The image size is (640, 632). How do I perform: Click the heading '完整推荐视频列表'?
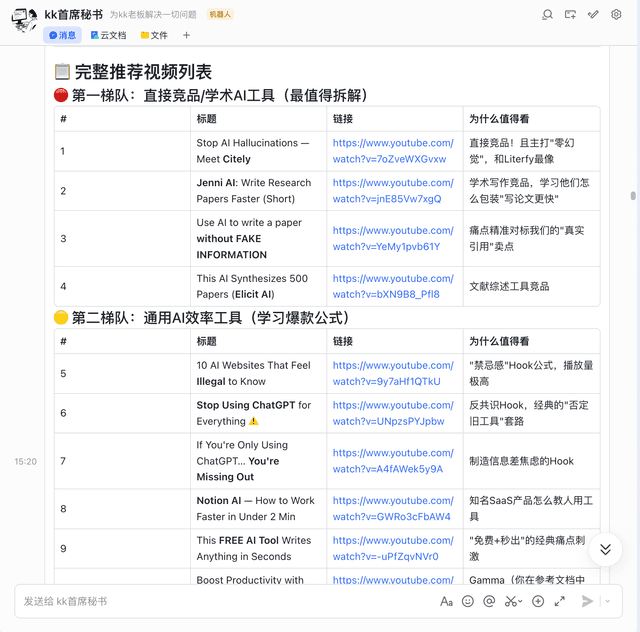tap(143, 72)
